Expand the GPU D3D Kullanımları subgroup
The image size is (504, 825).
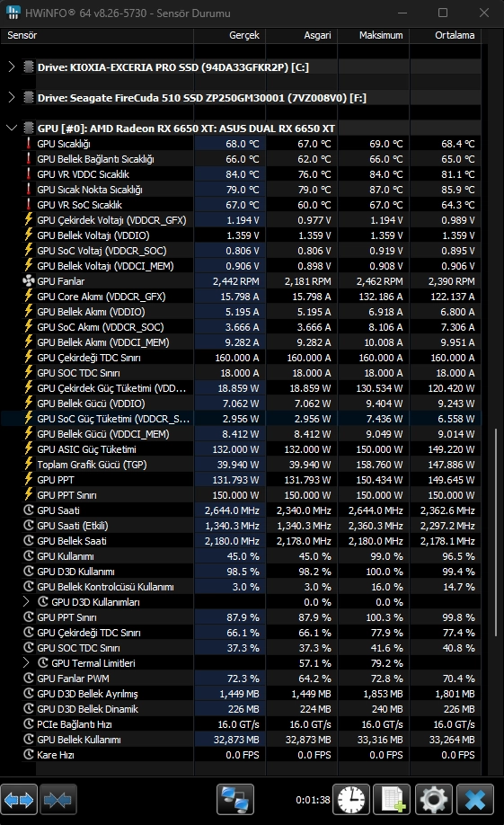(x=27, y=601)
